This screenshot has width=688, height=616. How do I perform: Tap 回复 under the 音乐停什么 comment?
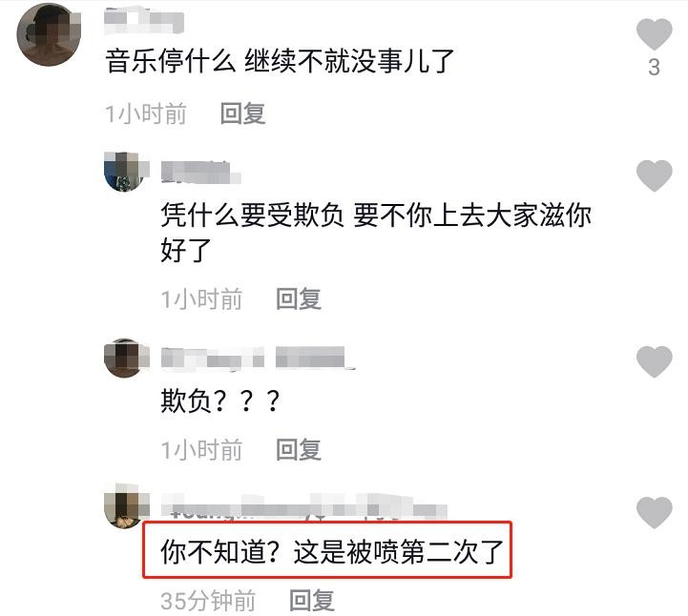242,113
